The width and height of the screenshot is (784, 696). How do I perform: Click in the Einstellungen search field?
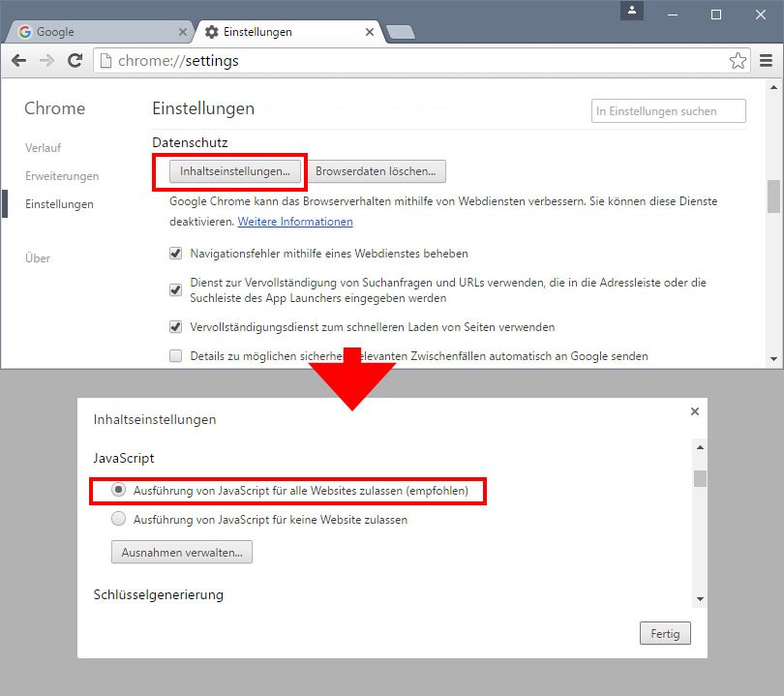[668, 111]
